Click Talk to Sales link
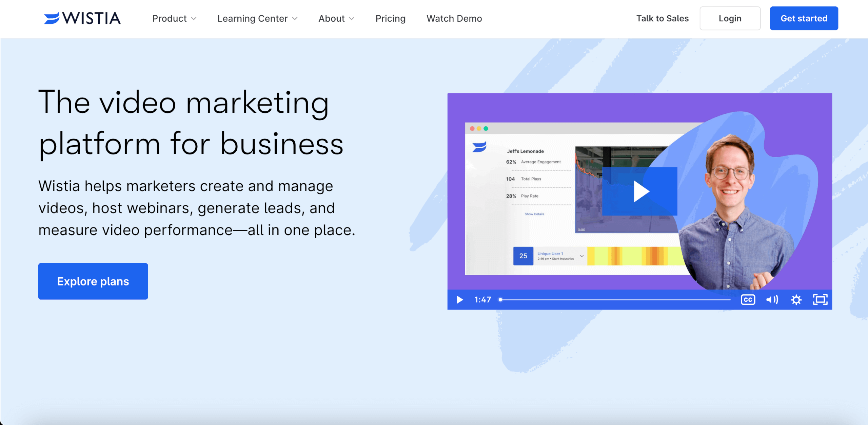This screenshot has height=425, width=868. (662, 18)
